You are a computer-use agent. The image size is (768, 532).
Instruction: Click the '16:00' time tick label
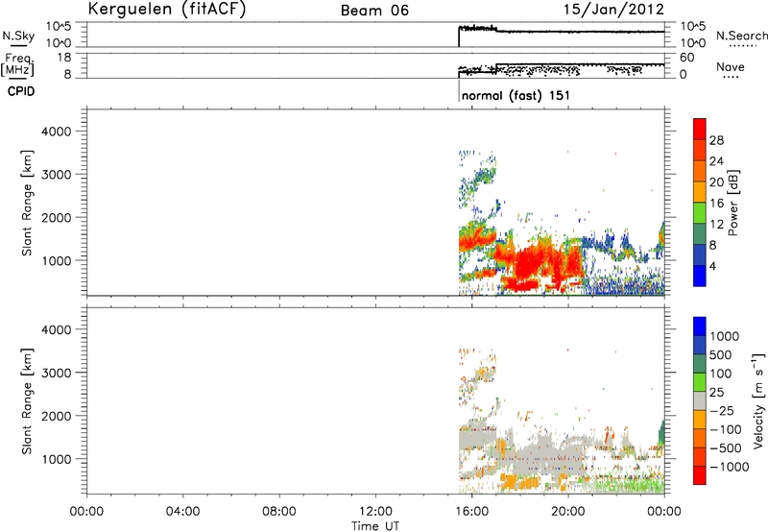point(471,512)
